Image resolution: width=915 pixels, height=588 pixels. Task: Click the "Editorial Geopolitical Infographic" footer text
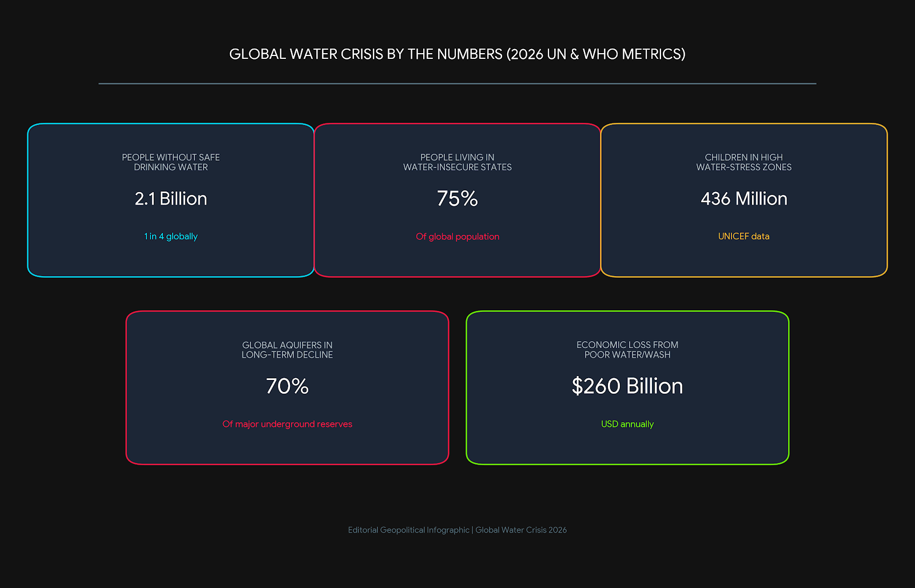click(409, 530)
